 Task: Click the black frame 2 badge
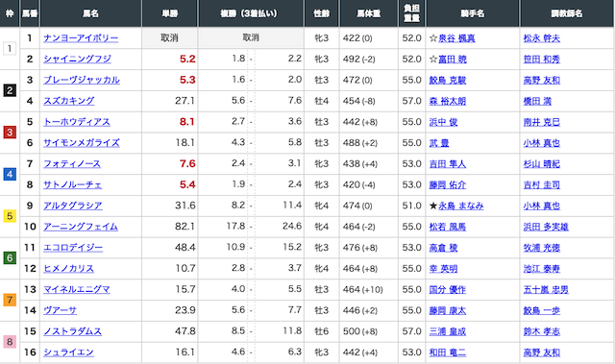(x=10, y=90)
